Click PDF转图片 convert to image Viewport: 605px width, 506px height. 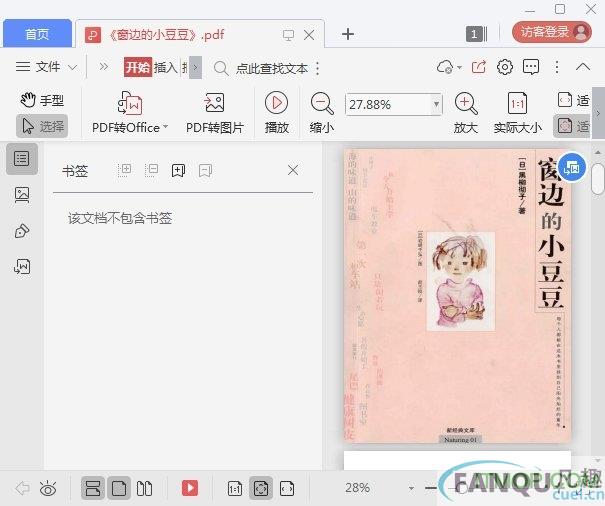[215, 112]
